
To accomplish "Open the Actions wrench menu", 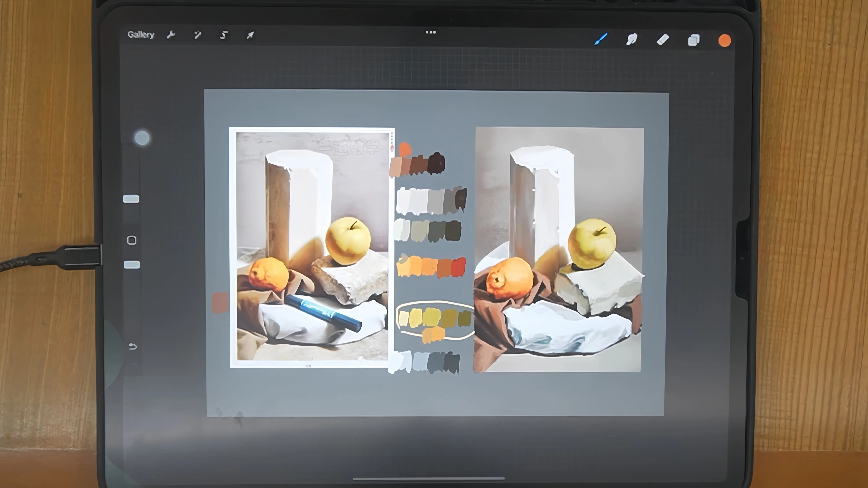I will click(x=171, y=35).
